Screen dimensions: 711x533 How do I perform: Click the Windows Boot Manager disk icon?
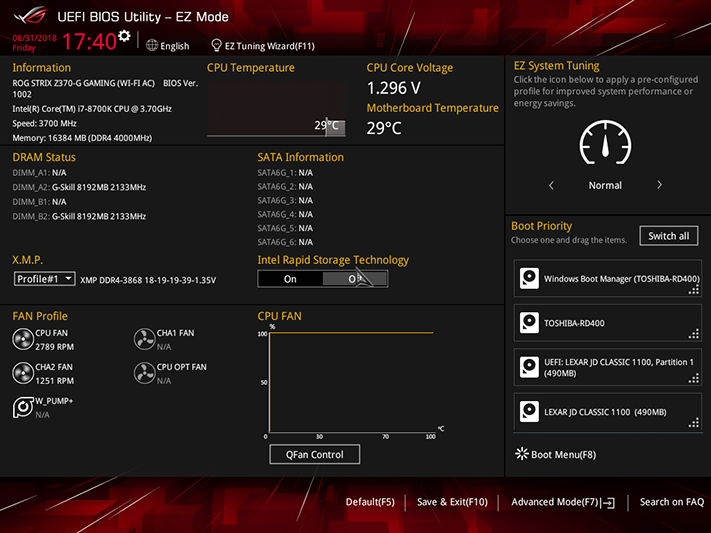pyautogui.click(x=529, y=279)
